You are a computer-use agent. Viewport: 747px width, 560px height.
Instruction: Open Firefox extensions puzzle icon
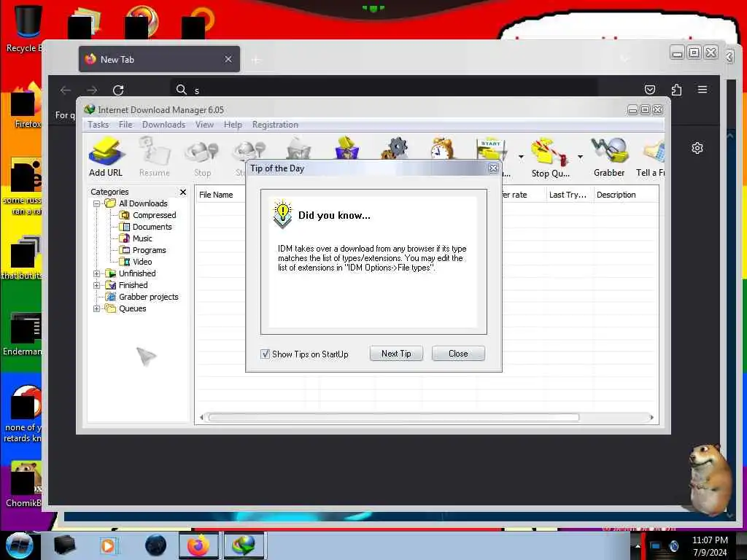tap(676, 90)
